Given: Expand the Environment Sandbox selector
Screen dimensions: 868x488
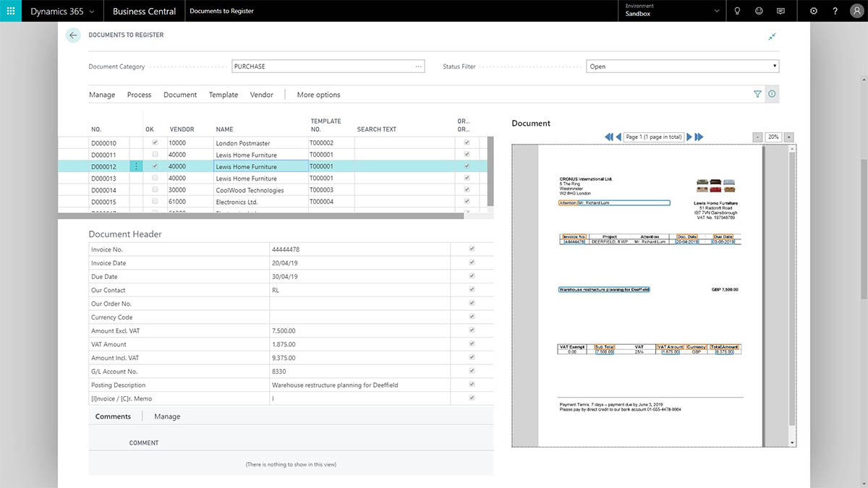Looking at the screenshot, I should tap(672, 11).
